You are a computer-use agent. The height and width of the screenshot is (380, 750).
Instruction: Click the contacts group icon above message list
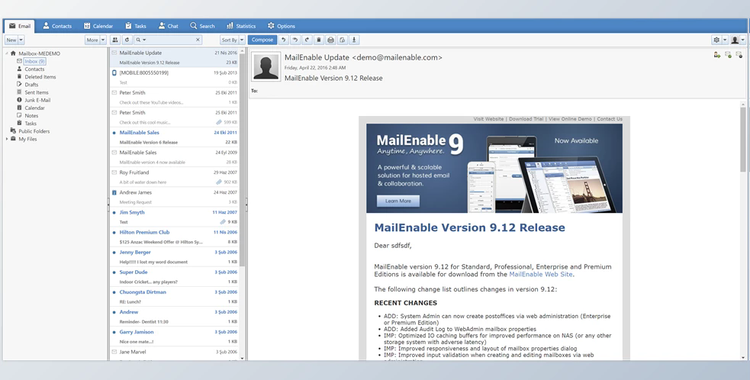tap(115, 40)
